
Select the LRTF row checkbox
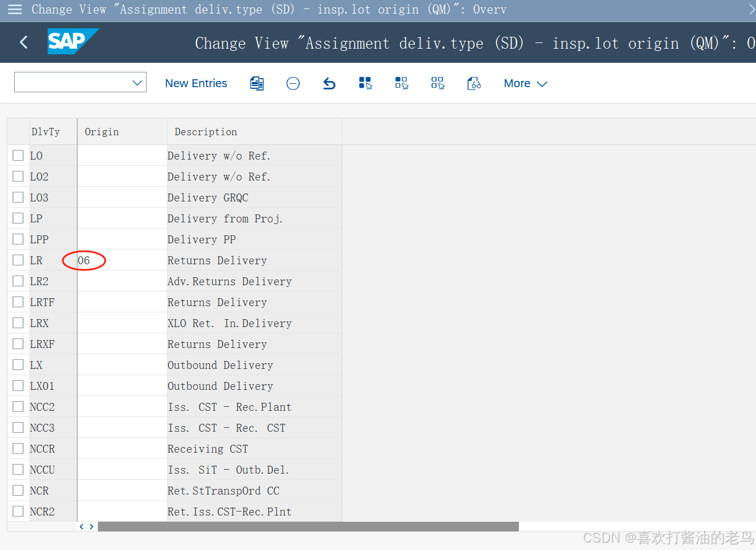coord(18,302)
